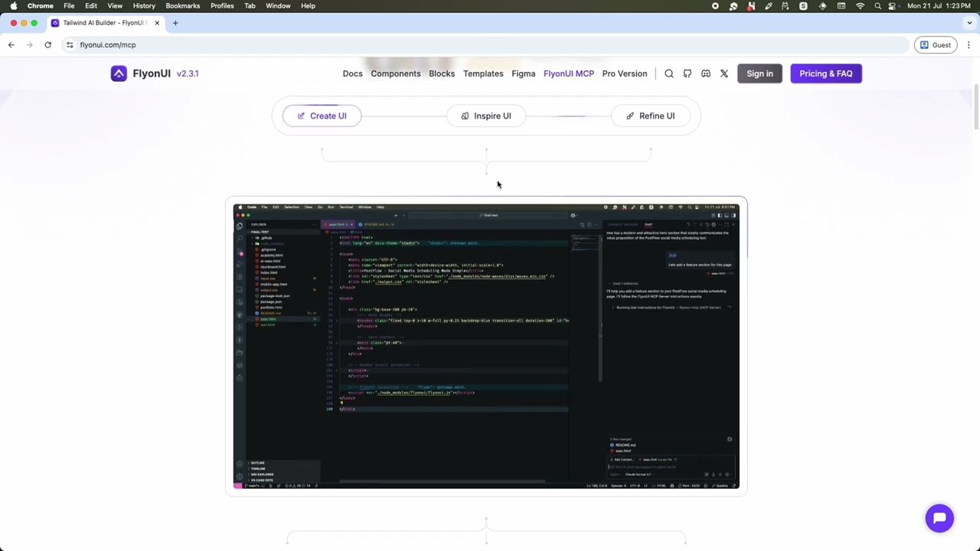
Task: Open the Figma nav link
Action: 524,73
